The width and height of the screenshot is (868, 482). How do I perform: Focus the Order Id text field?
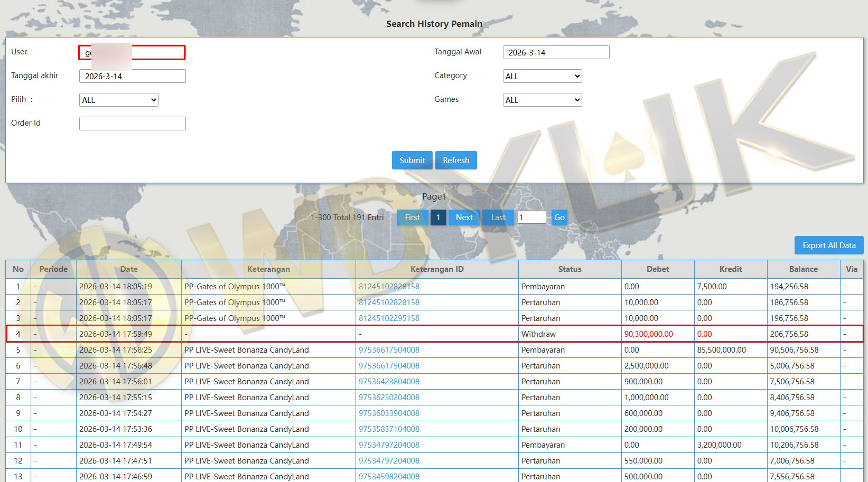(x=132, y=124)
